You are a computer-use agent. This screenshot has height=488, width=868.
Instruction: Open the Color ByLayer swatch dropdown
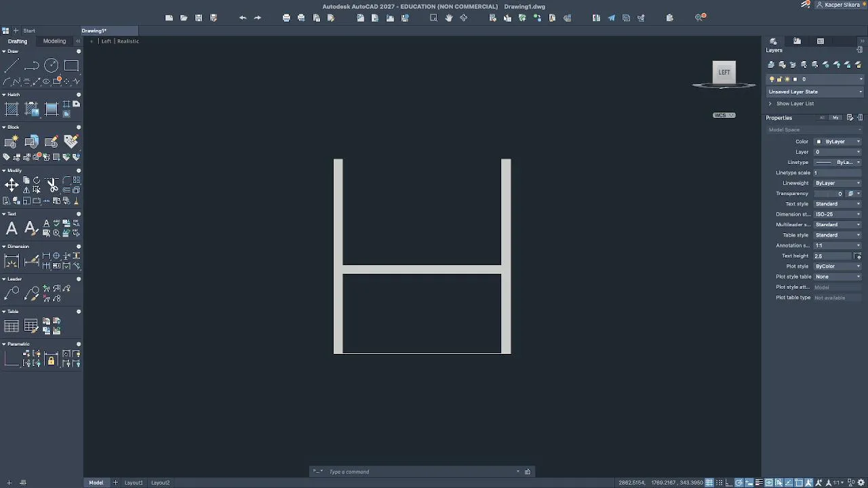(x=837, y=142)
